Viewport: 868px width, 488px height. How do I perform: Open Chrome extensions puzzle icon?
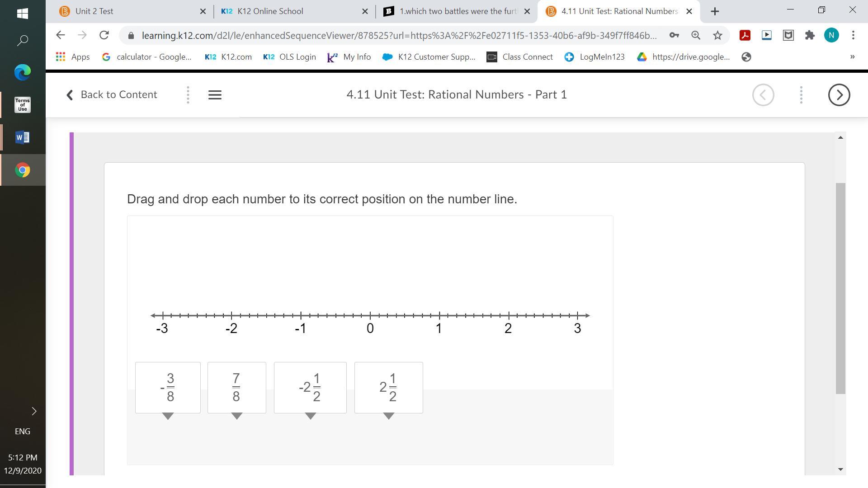810,35
